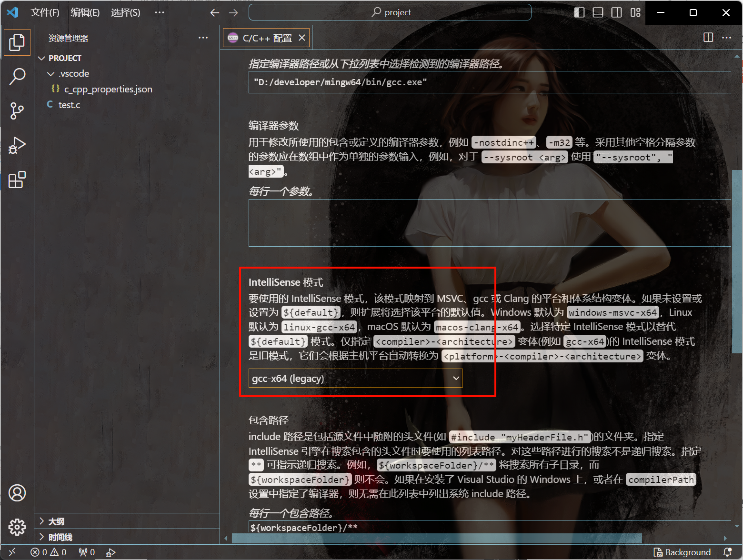Image resolution: width=743 pixels, height=560 pixels.
Task: Split the editor to the right
Action: (708, 37)
